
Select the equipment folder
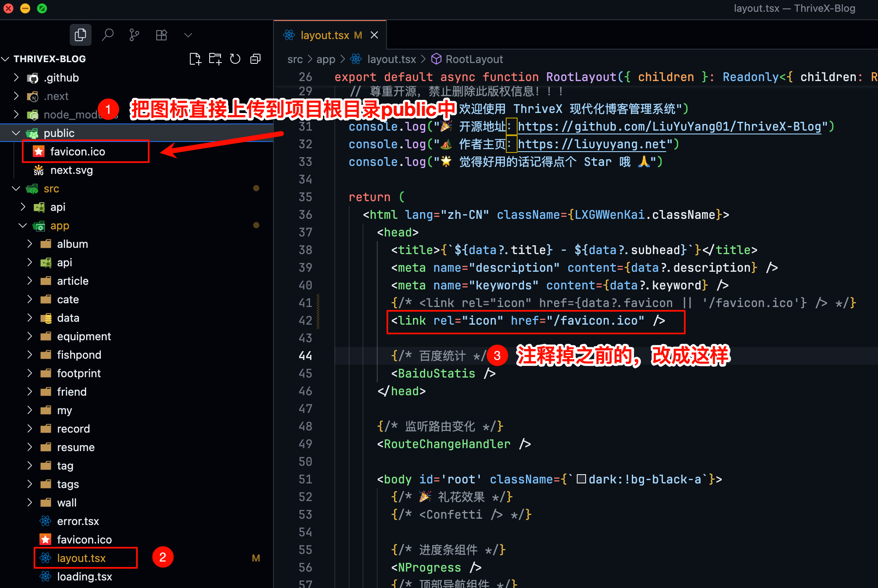coord(84,336)
